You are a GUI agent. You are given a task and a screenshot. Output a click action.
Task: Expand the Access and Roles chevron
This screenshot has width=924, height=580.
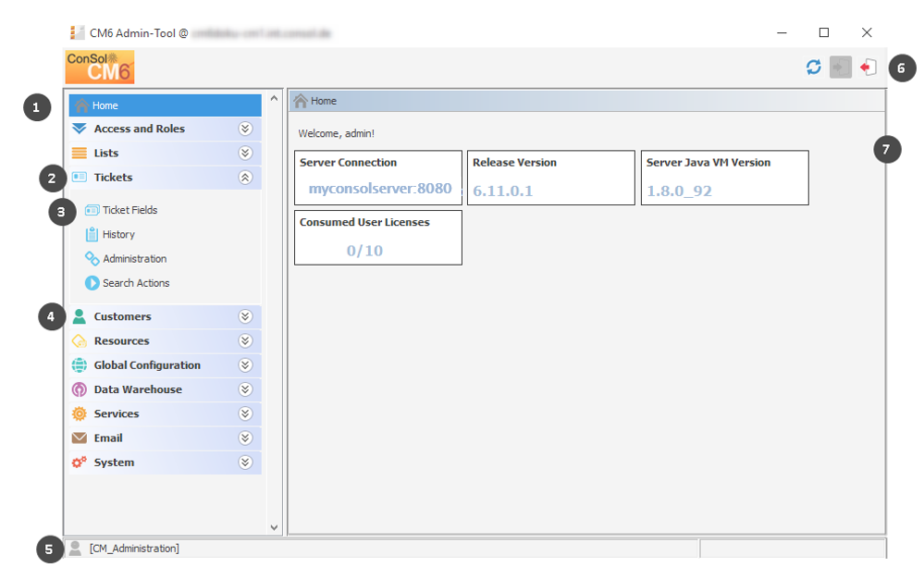click(x=245, y=130)
